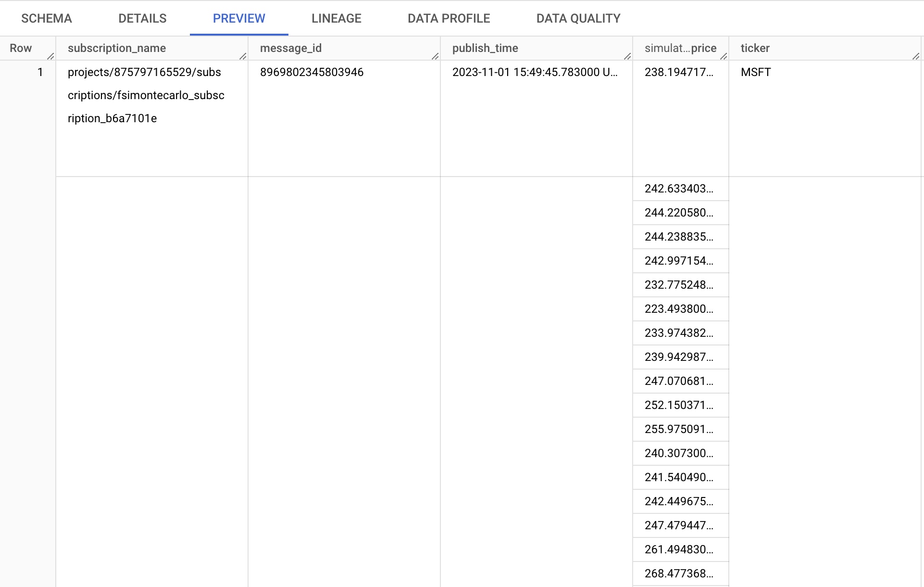Click ticker column resize handle

pyautogui.click(x=916, y=56)
